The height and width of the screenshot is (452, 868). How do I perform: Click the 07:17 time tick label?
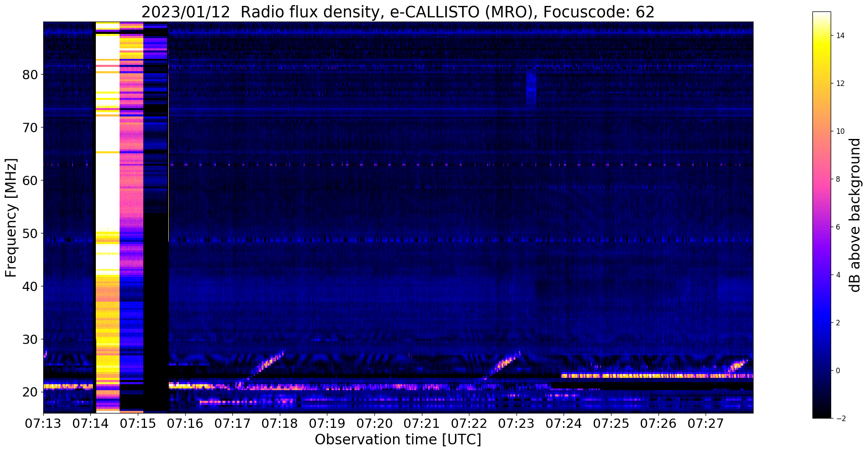(232, 424)
